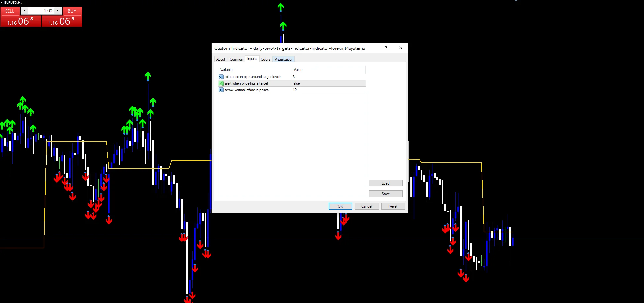Select 'tolerance in pips around target levels' row
Viewport: 644px width, 303px height.
[x=292, y=77]
